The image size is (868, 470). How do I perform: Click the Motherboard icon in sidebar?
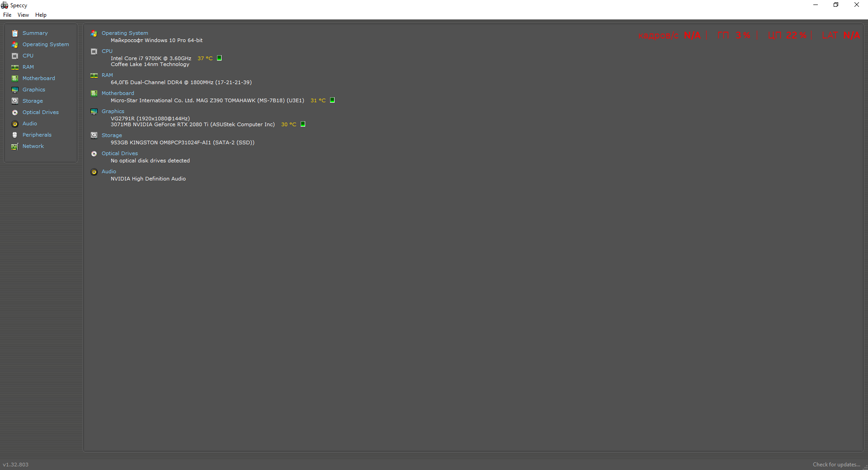click(x=15, y=79)
